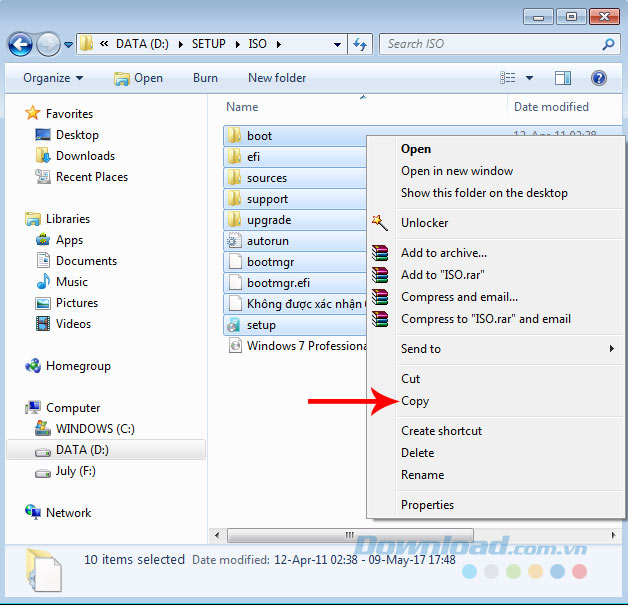Choose Cut from context menu
The width and height of the screenshot is (628, 605).
click(411, 379)
